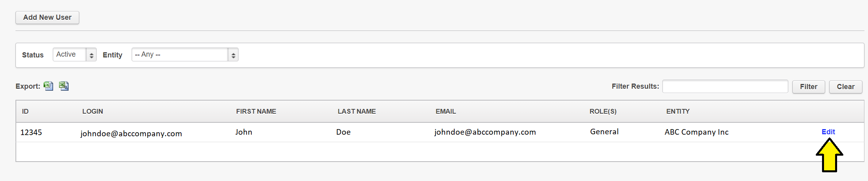Apply the results with Filter button
Screen dimensions: 868x181
point(809,87)
